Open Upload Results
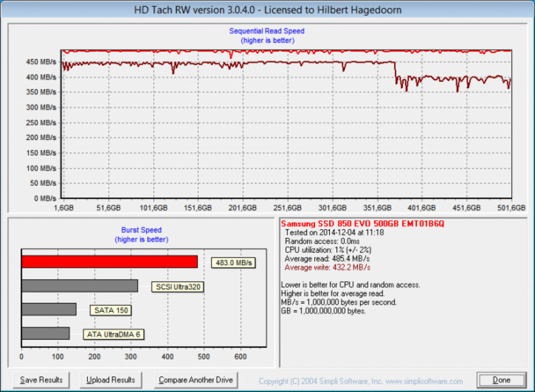The height and width of the screenshot is (392, 535). click(111, 380)
